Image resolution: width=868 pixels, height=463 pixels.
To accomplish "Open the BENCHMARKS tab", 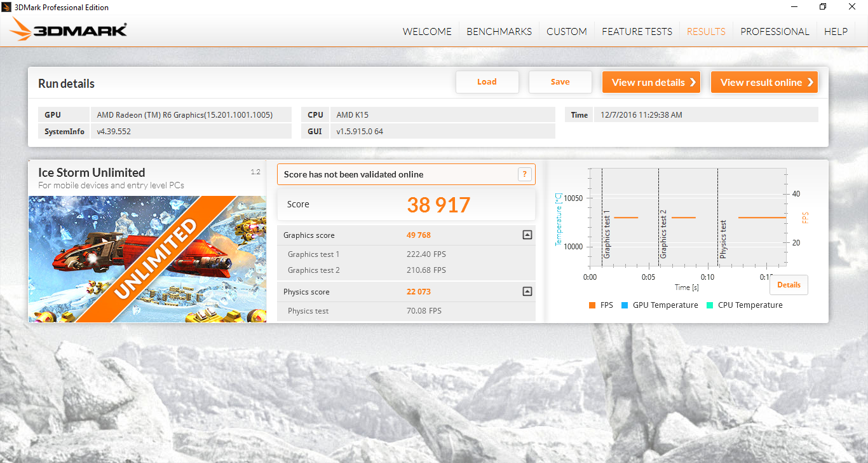I will tap(499, 31).
